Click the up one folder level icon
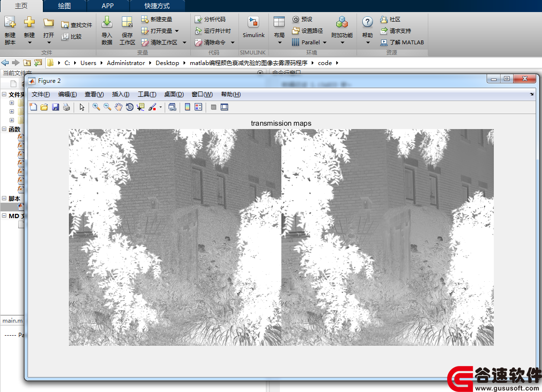Screen dimensions: 542x392 (26, 63)
